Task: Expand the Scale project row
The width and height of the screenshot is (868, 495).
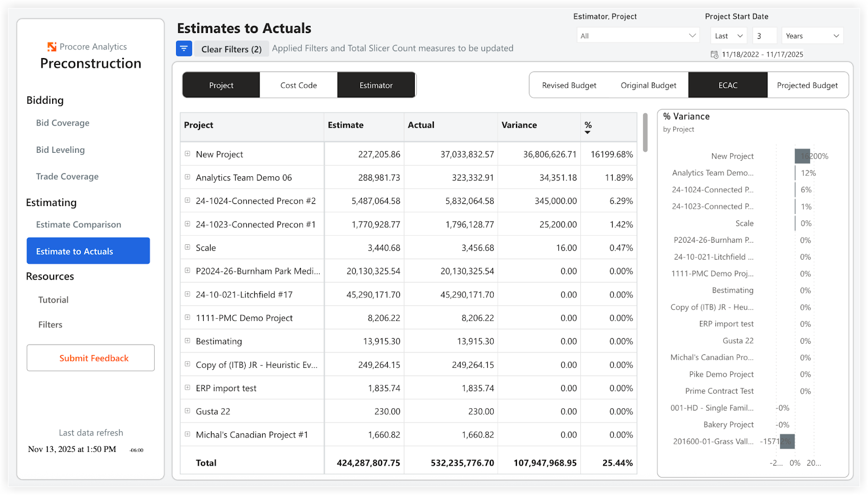Action: (187, 247)
